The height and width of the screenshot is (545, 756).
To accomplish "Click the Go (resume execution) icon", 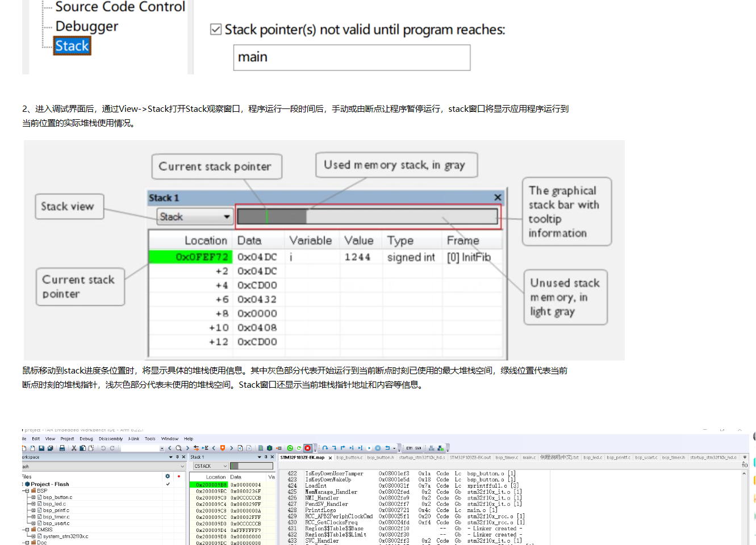I will [369, 448].
